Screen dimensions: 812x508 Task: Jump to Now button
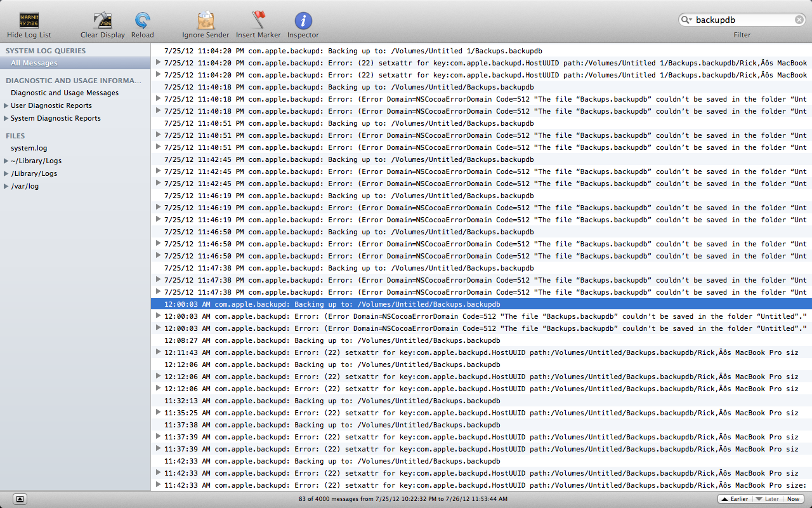coord(793,499)
